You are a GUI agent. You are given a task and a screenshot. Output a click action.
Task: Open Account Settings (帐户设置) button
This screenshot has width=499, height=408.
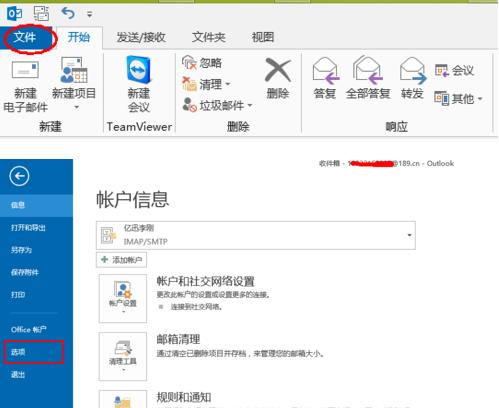point(123,298)
